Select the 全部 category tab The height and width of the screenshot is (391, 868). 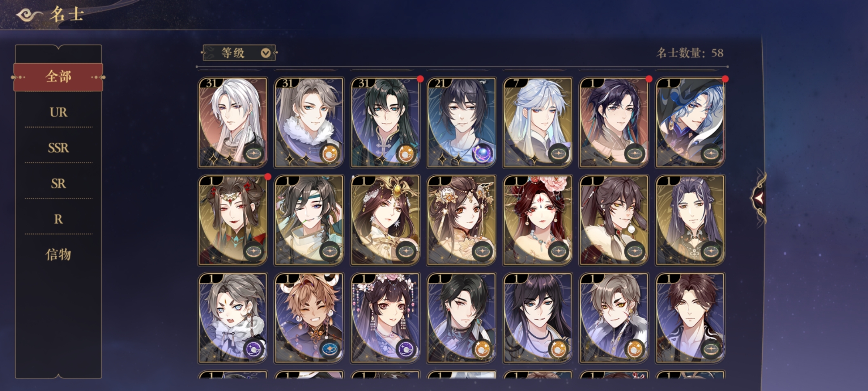(58, 77)
